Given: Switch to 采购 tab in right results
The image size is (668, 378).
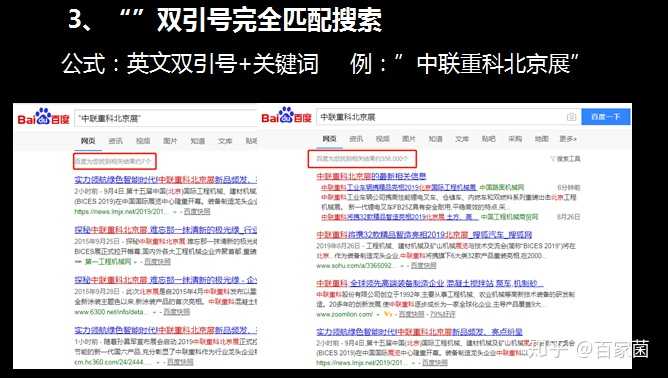Looking at the screenshot, I should (515, 139).
